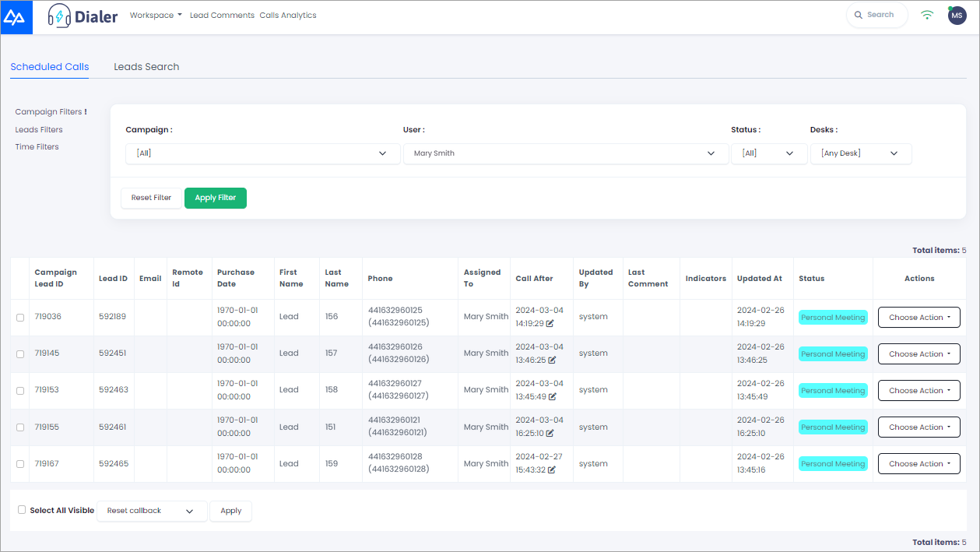The height and width of the screenshot is (552, 980).
Task: Open Choose Action for lead 592461
Action: [x=919, y=427]
